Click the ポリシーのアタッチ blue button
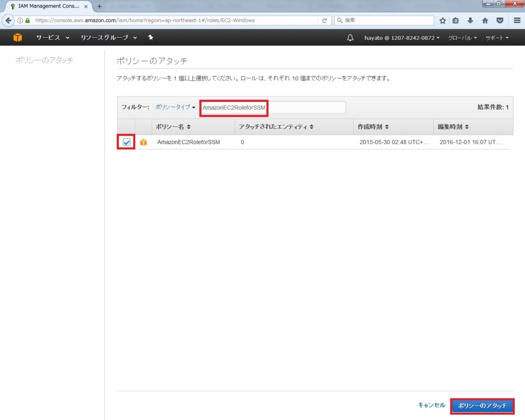This screenshot has width=525, height=420. point(482,406)
